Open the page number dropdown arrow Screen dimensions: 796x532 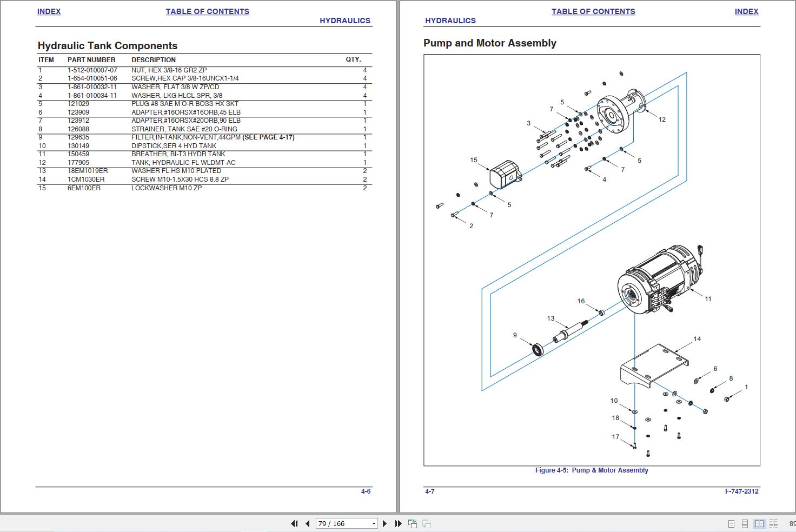click(x=373, y=524)
